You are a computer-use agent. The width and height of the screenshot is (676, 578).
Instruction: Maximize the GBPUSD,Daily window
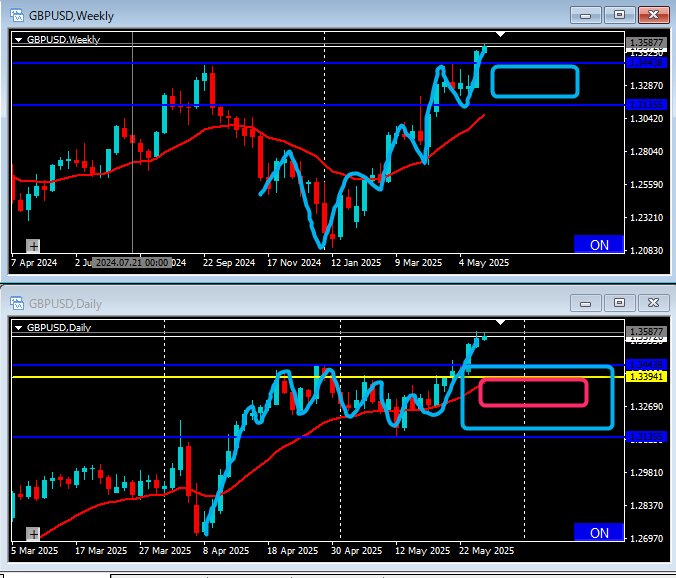[x=619, y=303]
